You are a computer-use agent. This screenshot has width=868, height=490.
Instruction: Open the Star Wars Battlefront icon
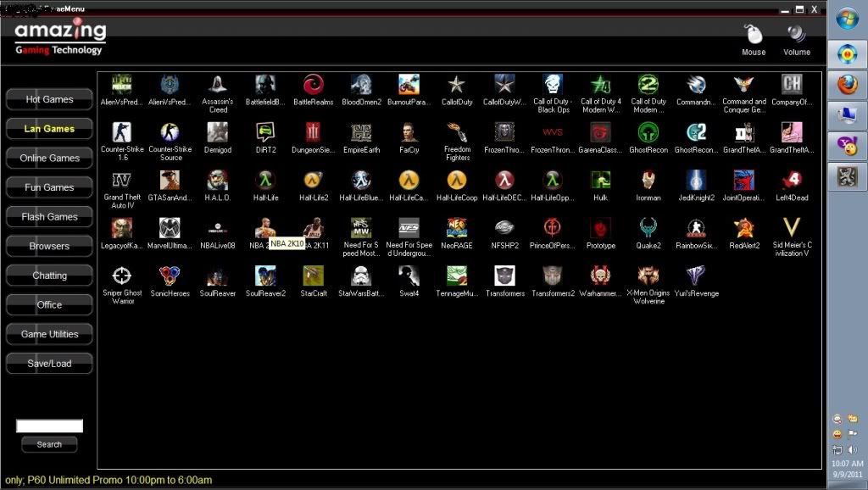point(361,276)
